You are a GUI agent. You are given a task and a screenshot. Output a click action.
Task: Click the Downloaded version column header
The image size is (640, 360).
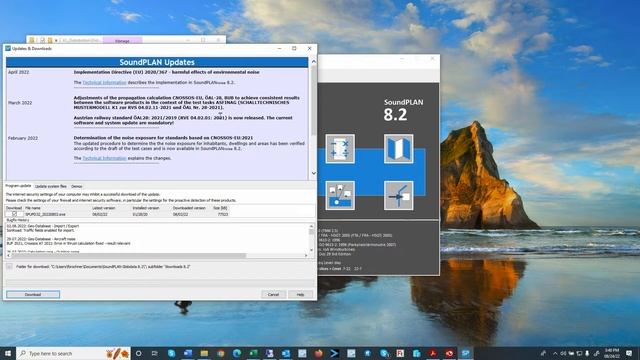coord(189,208)
